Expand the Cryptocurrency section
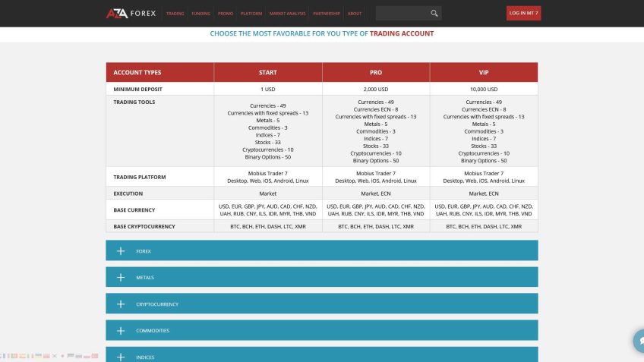Viewport: 644px width, 362px height. pos(321,304)
